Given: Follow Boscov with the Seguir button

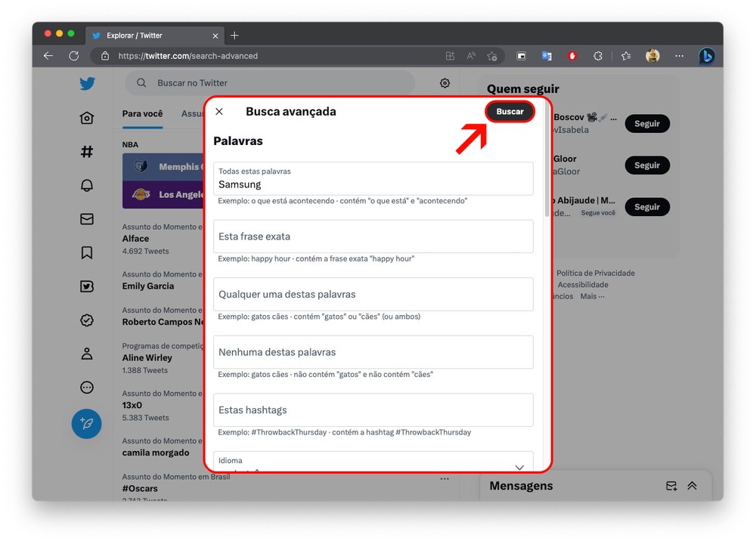Looking at the screenshot, I should [x=647, y=123].
